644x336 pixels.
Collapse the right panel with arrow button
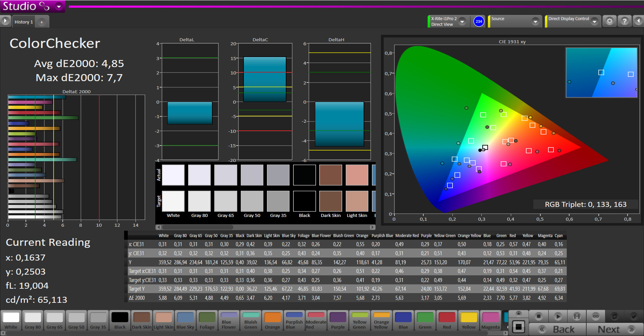638,21
